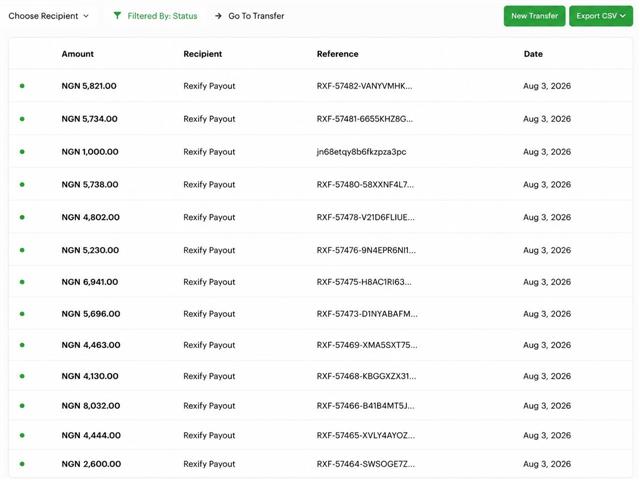Screen dimensions: 640x480
Task: Open reference RXF-57480-58XXNF4L7...
Action: tap(365, 184)
